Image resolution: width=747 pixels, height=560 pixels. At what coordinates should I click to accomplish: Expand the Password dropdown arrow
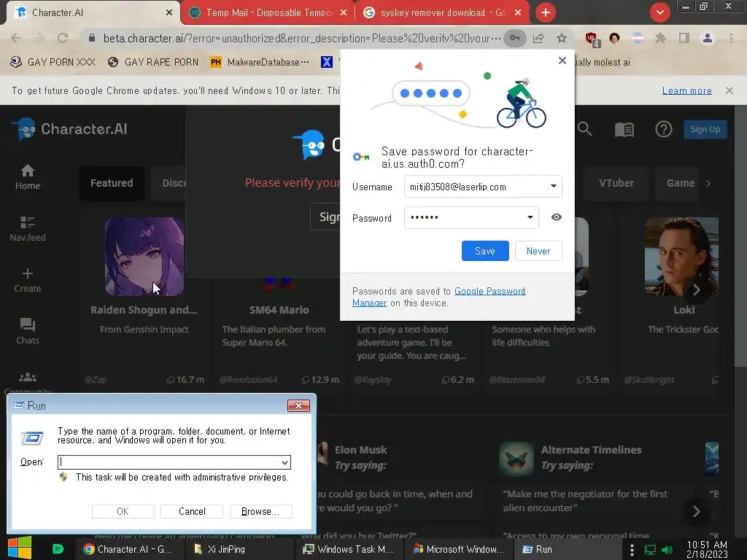[x=530, y=217]
